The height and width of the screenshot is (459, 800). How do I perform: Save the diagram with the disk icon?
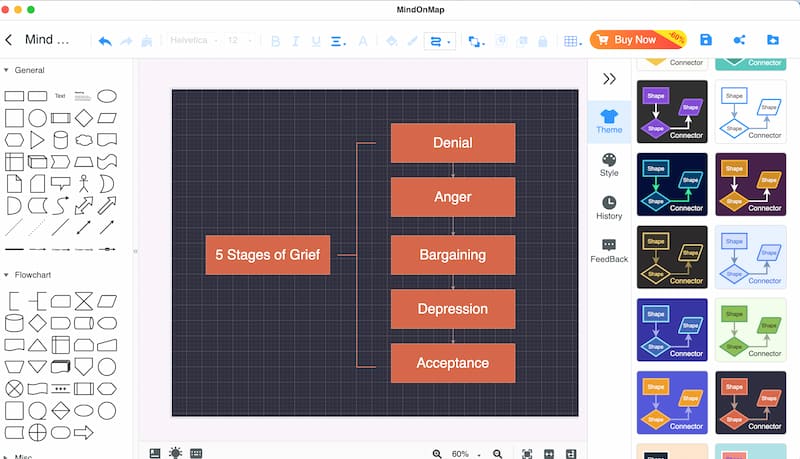706,40
